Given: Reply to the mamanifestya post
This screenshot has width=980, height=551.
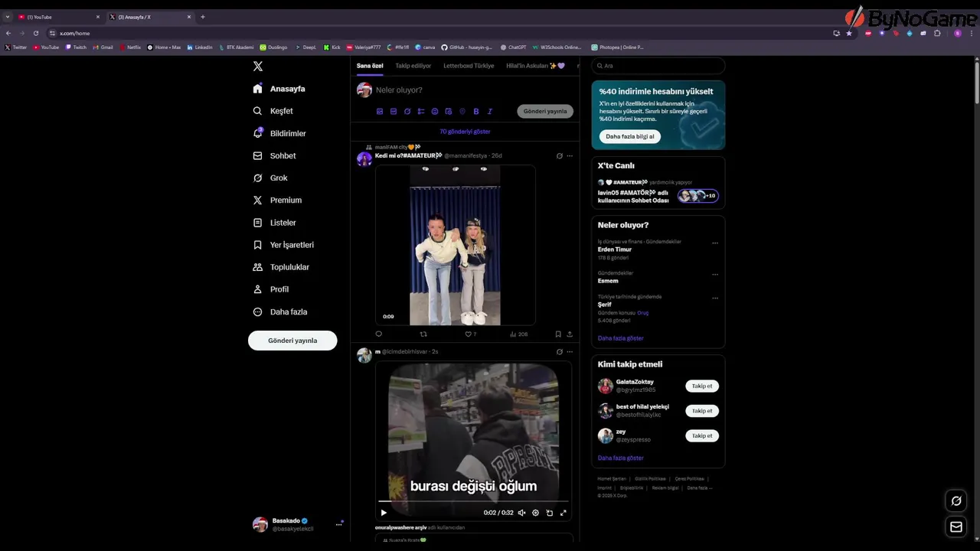Looking at the screenshot, I should pos(378,334).
